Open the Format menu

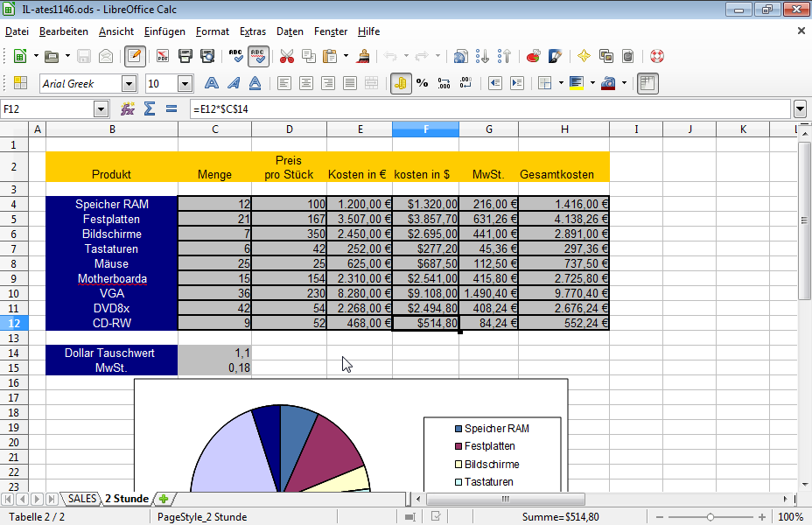tap(213, 31)
